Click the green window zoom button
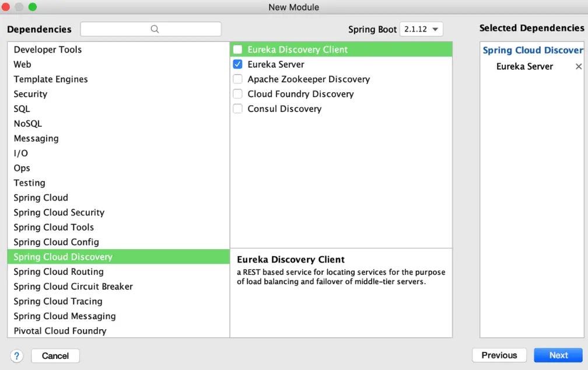Screen dimensions: 588x370 tap(33, 7)
